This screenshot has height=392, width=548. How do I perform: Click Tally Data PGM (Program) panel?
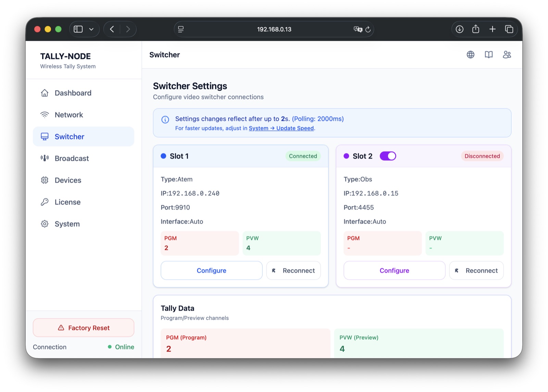click(246, 343)
